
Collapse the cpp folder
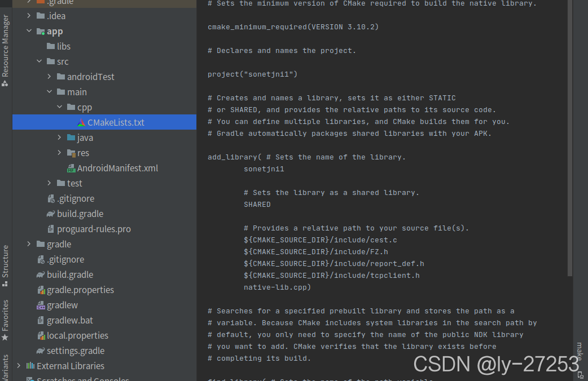click(60, 108)
